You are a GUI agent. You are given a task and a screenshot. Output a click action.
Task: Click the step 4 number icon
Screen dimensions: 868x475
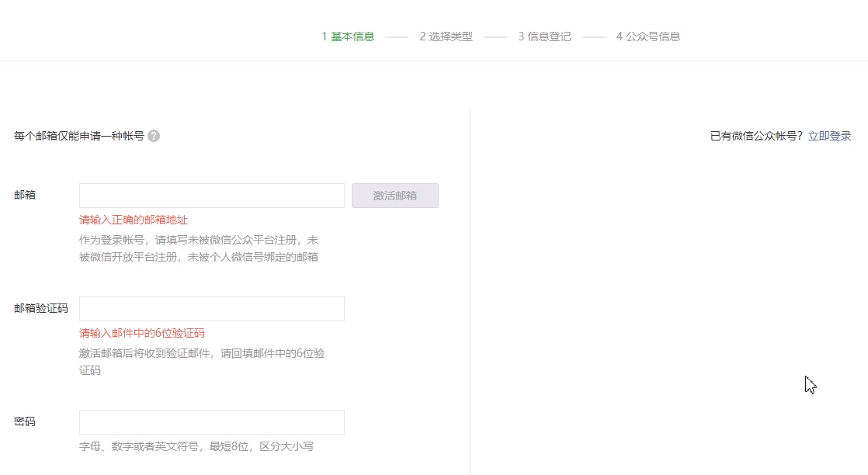(x=617, y=36)
